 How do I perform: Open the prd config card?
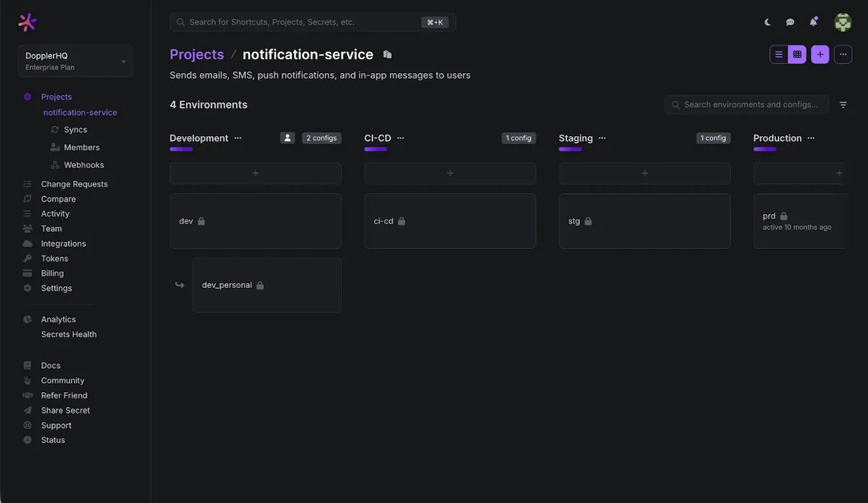point(800,221)
